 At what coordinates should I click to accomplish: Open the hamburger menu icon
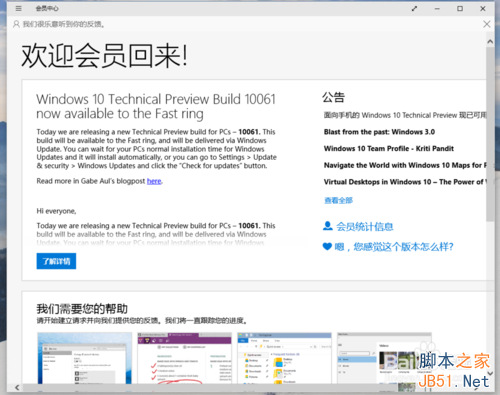19,9
